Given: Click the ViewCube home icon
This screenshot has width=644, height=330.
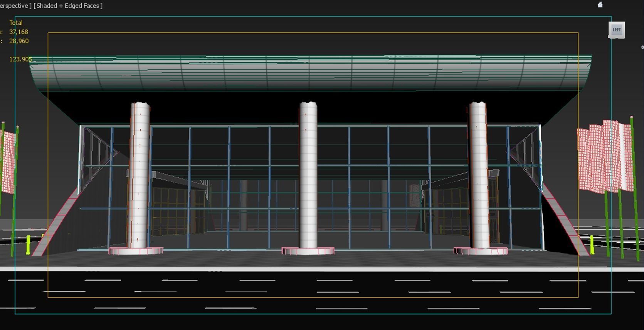Looking at the screenshot, I should click(x=600, y=5).
